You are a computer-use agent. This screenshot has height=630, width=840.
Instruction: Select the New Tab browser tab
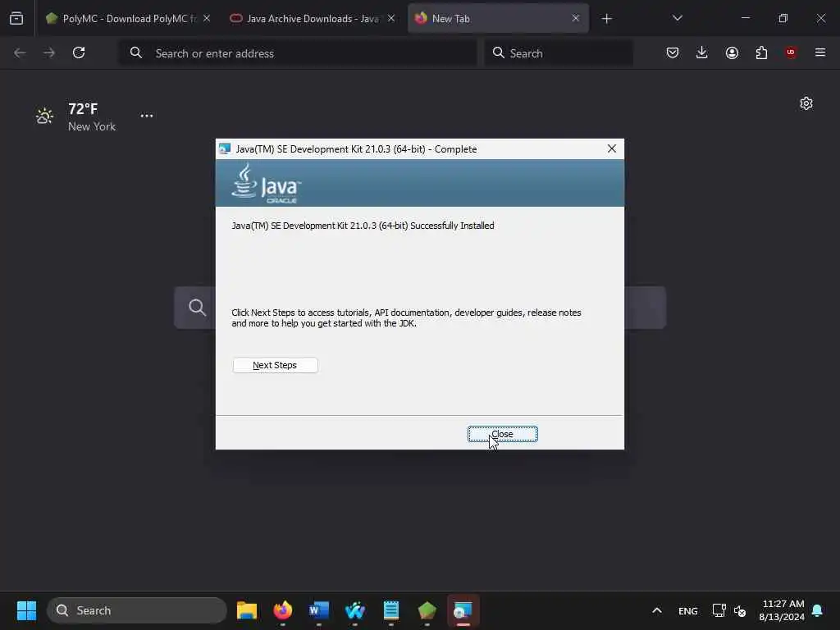point(498,18)
